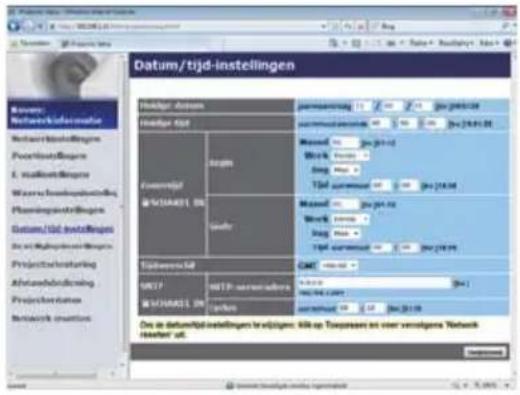Open the zoom level dropdown in status bar
520x395 pixels.
507,386
